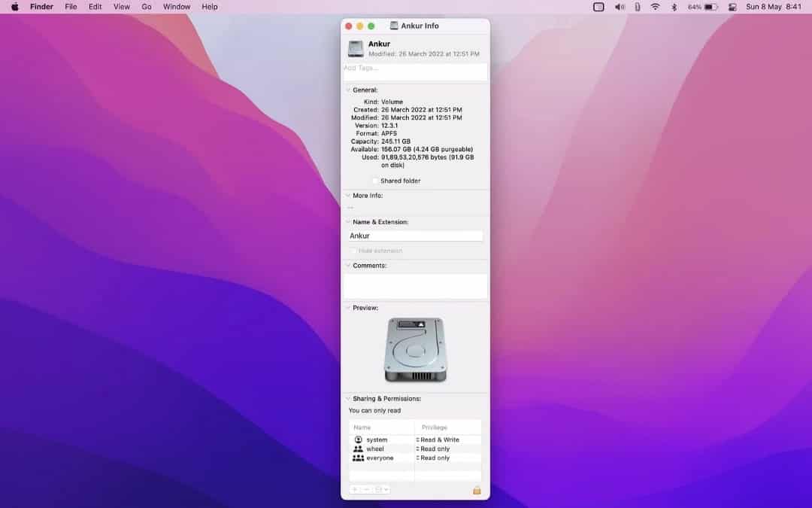Open the View menu in the menu bar

click(121, 7)
